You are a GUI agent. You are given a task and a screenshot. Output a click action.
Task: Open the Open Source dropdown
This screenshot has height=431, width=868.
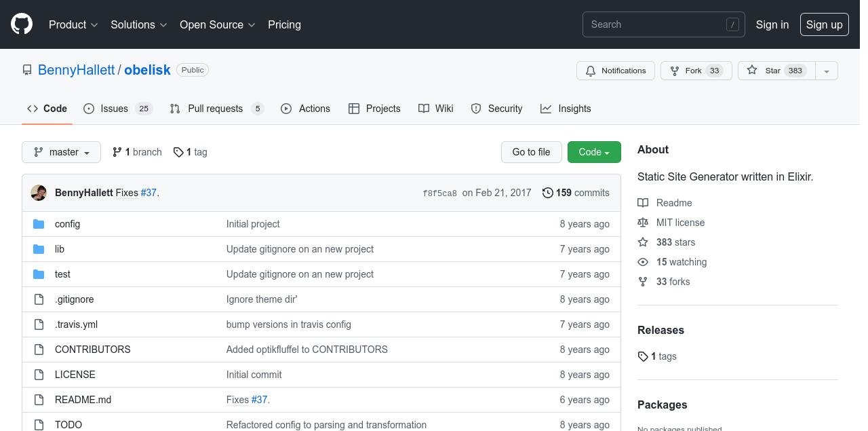tap(218, 24)
